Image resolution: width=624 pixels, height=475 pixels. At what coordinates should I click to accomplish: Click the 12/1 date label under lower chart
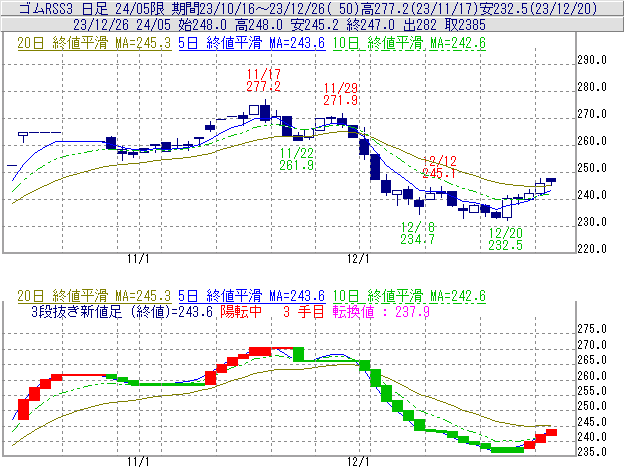click(x=358, y=462)
